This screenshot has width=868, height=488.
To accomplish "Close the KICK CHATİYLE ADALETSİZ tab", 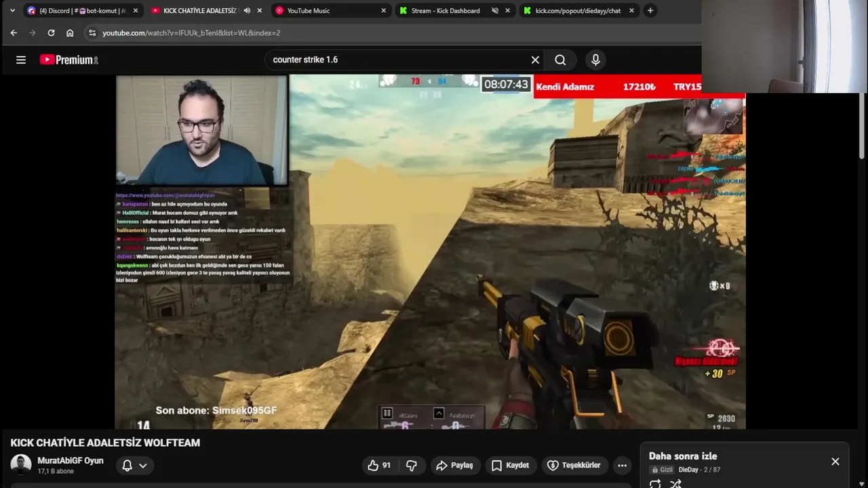I will 259,11.
